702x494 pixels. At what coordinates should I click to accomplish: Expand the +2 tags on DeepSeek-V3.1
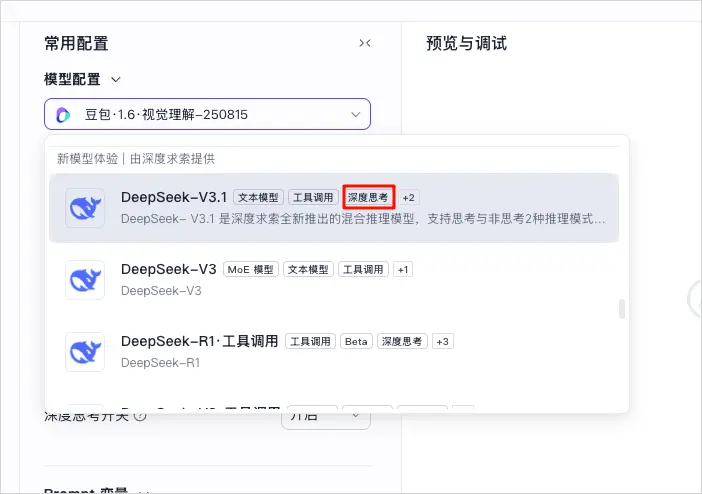[408, 198]
